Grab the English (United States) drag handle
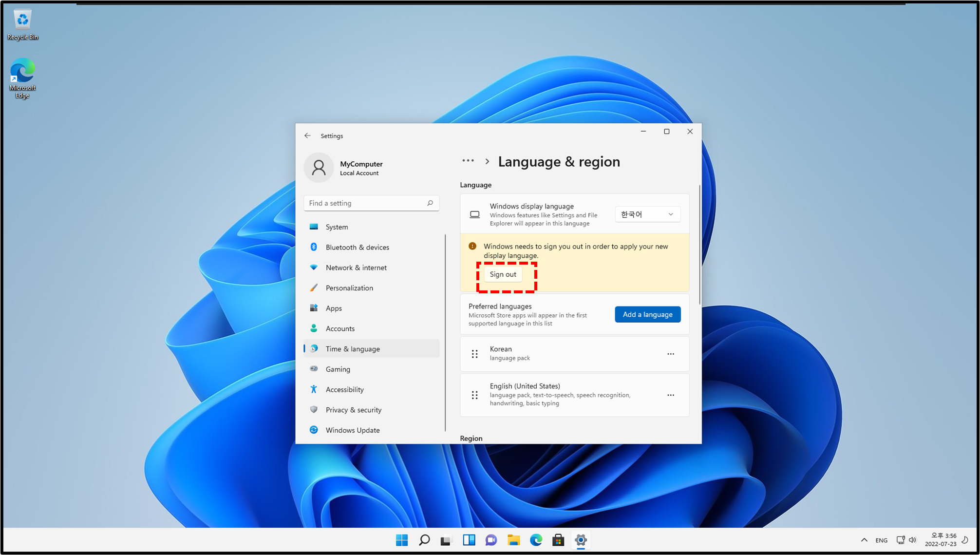The width and height of the screenshot is (980, 555). click(475, 395)
